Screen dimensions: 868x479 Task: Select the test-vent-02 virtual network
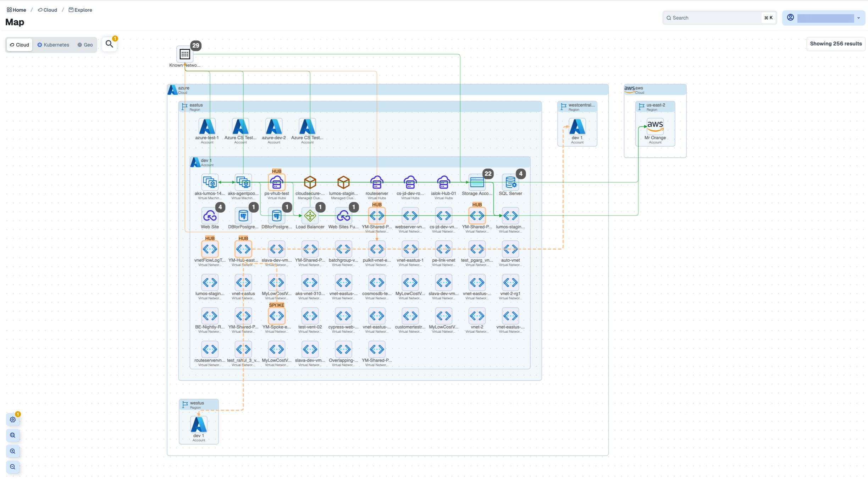(310, 316)
